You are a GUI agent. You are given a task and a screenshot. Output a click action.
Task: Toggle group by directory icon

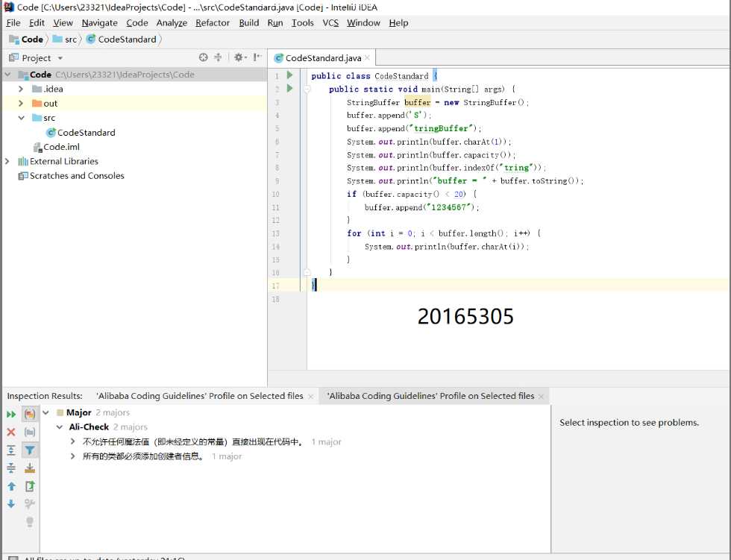click(30, 432)
